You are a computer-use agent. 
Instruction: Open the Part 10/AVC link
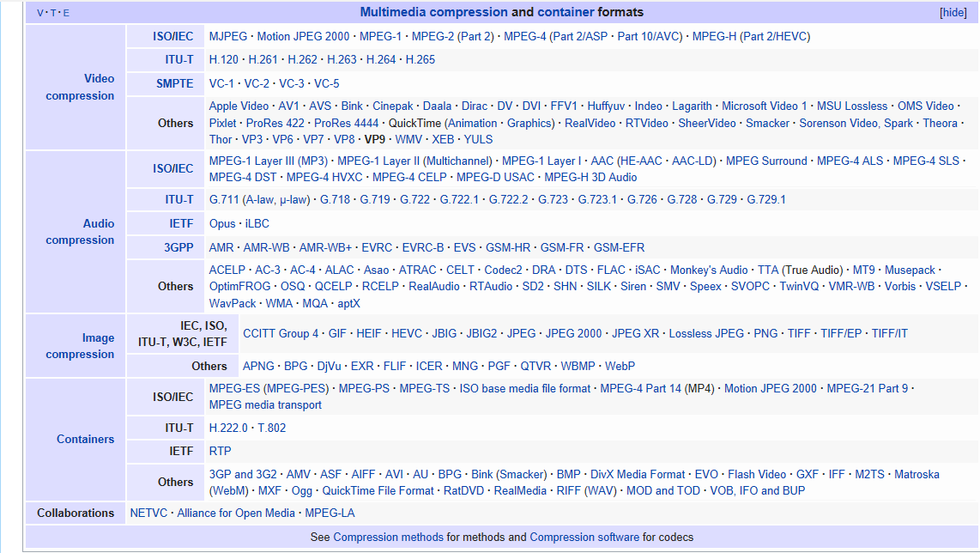pos(650,36)
